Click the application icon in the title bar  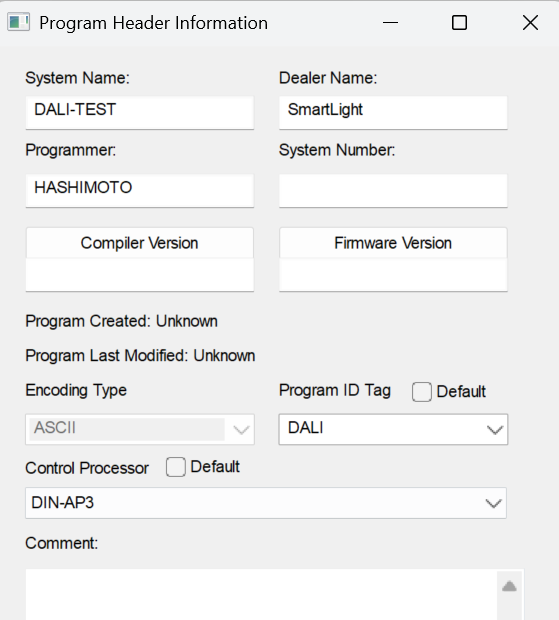pos(18,23)
